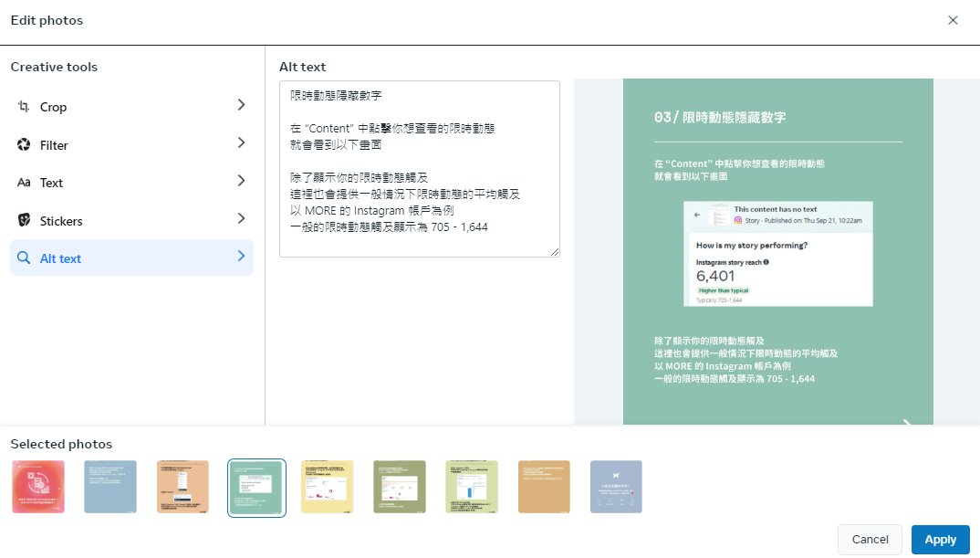Open the Stickers creative tool
Image resolution: width=980 pixels, height=558 pixels.
pos(132,220)
